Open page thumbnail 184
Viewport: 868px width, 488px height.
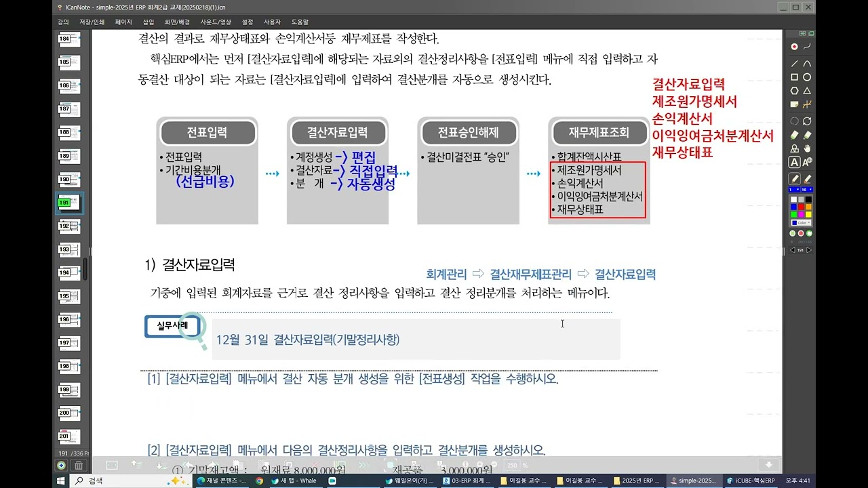coord(69,39)
